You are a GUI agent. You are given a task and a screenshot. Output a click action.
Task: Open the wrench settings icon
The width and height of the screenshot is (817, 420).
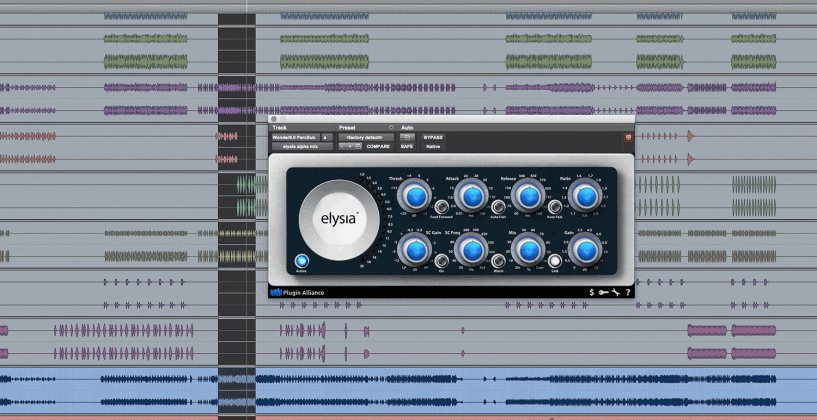(x=616, y=292)
